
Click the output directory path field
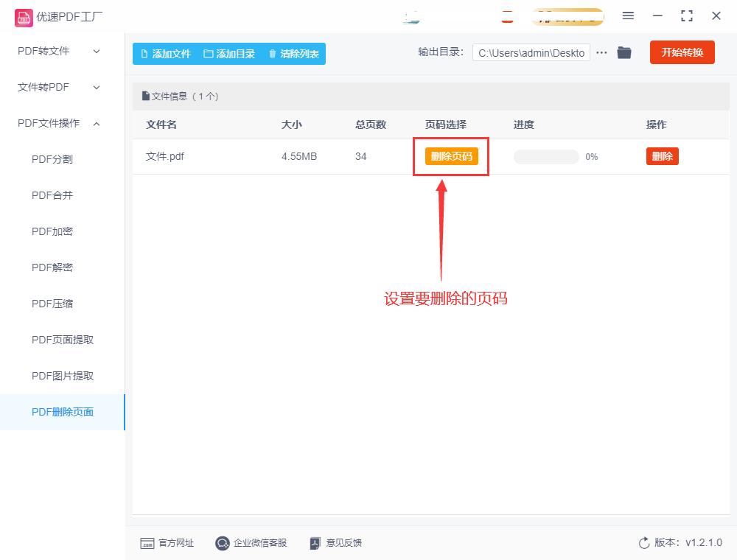tap(530, 52)
